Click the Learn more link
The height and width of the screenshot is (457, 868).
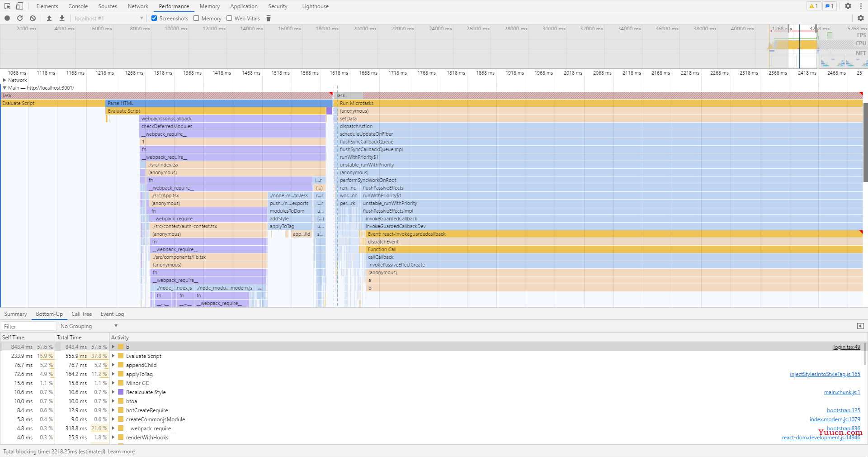(x=121, y=452)
